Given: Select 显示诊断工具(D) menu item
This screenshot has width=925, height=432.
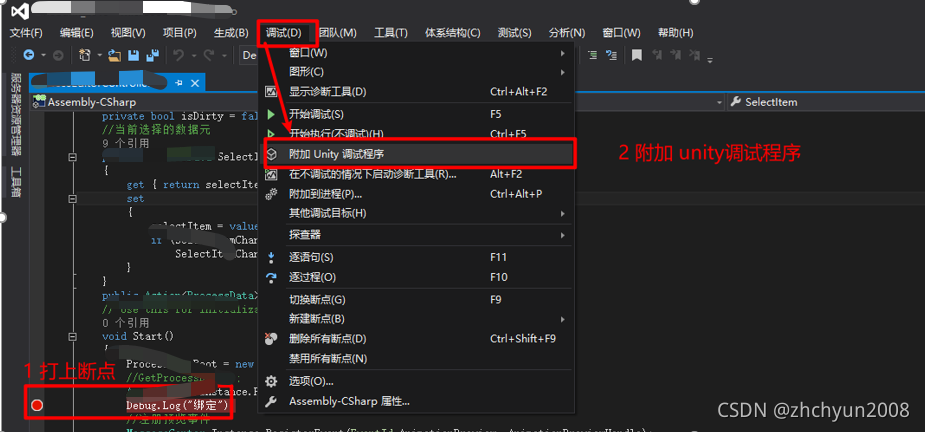Looking at the screenshot, I should click(418, 91).
